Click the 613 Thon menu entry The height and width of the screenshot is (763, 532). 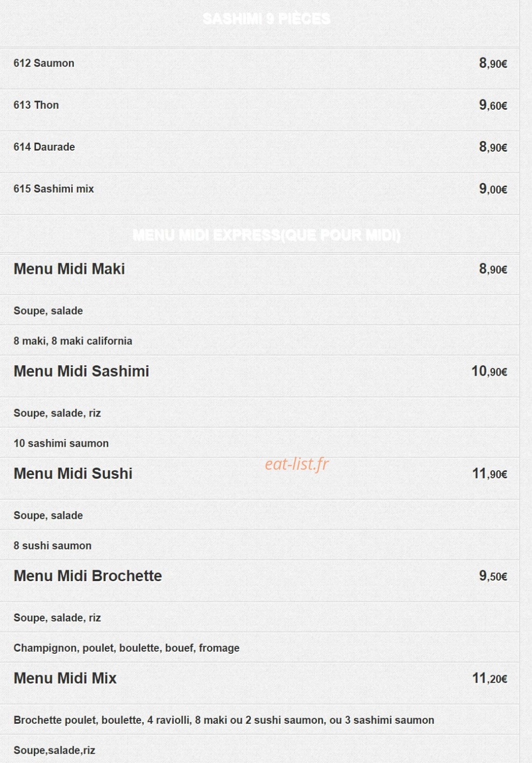[x=36, y=105]
